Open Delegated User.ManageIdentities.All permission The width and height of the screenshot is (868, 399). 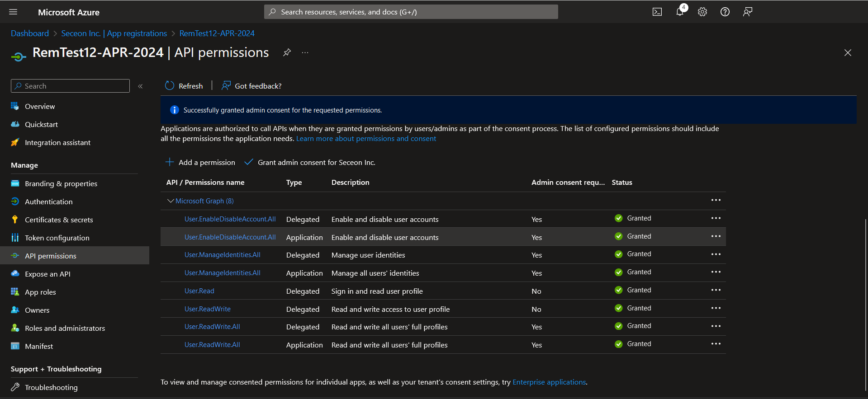coord(222,255)
